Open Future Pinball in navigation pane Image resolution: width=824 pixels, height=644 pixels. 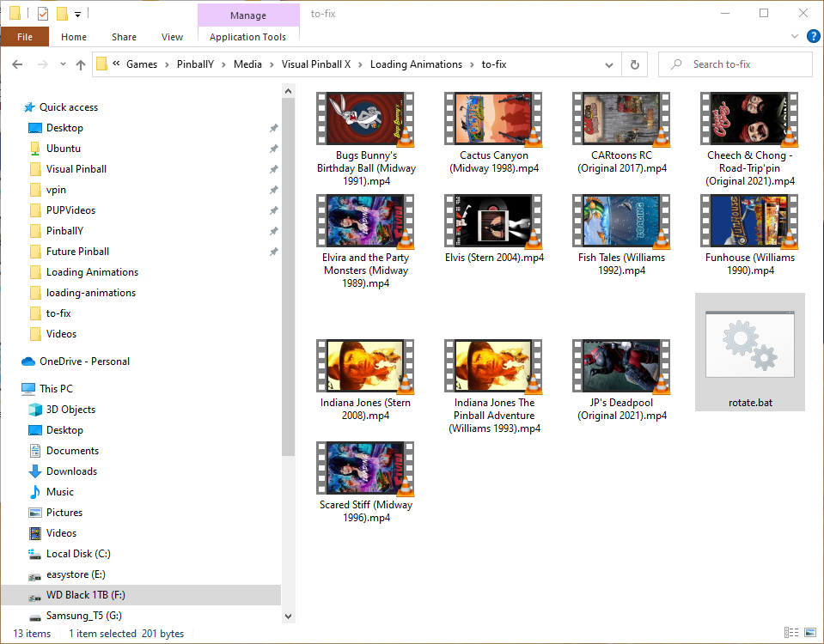coord(78,252)
